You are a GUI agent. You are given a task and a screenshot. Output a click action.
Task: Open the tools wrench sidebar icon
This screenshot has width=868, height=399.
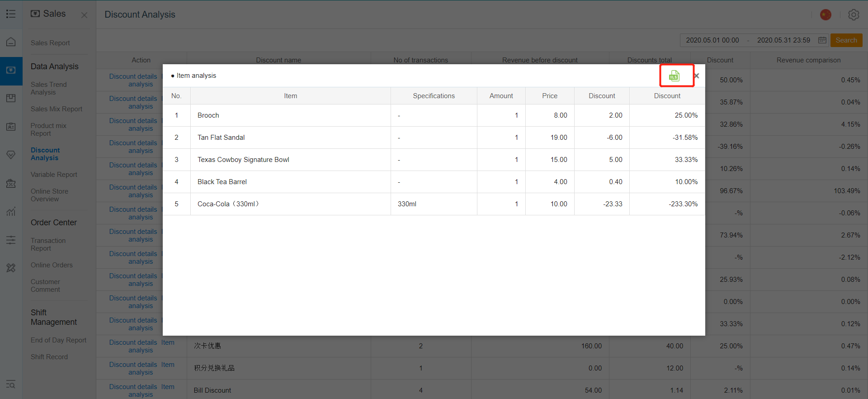coord(11,268)
